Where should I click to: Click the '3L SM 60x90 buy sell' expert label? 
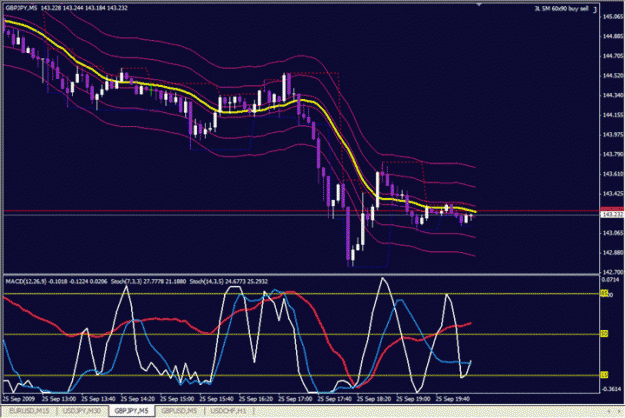(561, 9)
